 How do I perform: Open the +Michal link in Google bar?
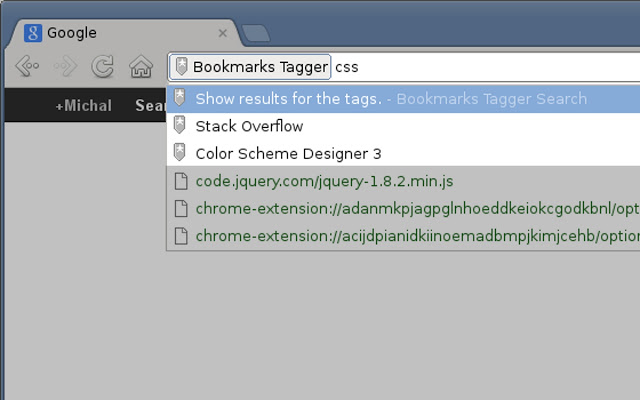[x=84, y=106]
